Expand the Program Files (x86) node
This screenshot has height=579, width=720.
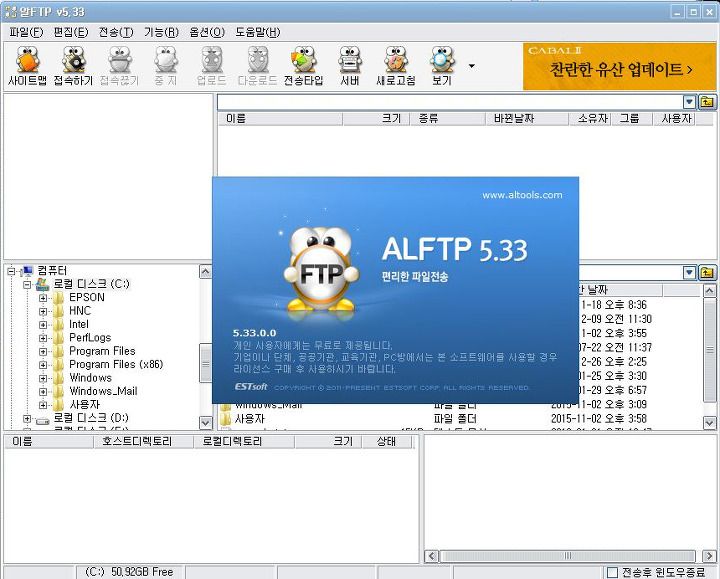(43, 365)
